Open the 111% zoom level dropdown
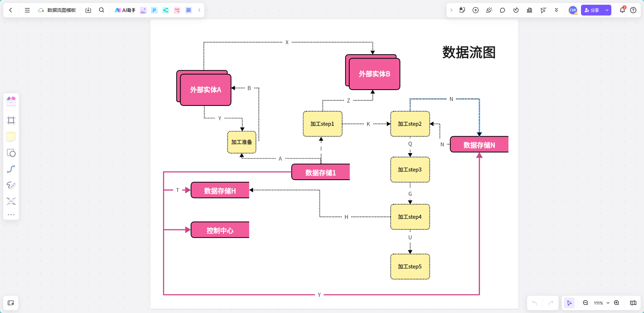Image resolution: width=644 pixels, height=313 pixels. [x=602, y=303]
